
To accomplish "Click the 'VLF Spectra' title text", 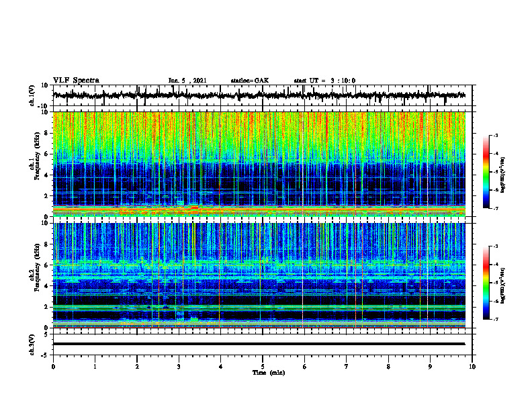I will pyautogui.click(x=76, y=81).
